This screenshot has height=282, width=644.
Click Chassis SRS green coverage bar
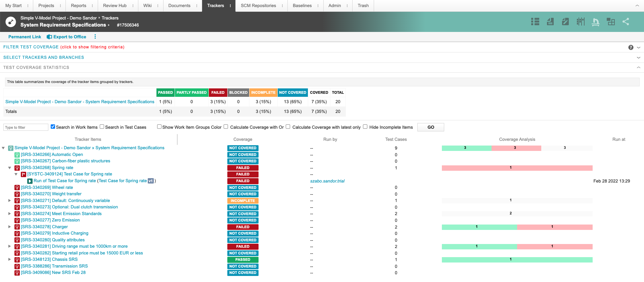coord(517,260)
